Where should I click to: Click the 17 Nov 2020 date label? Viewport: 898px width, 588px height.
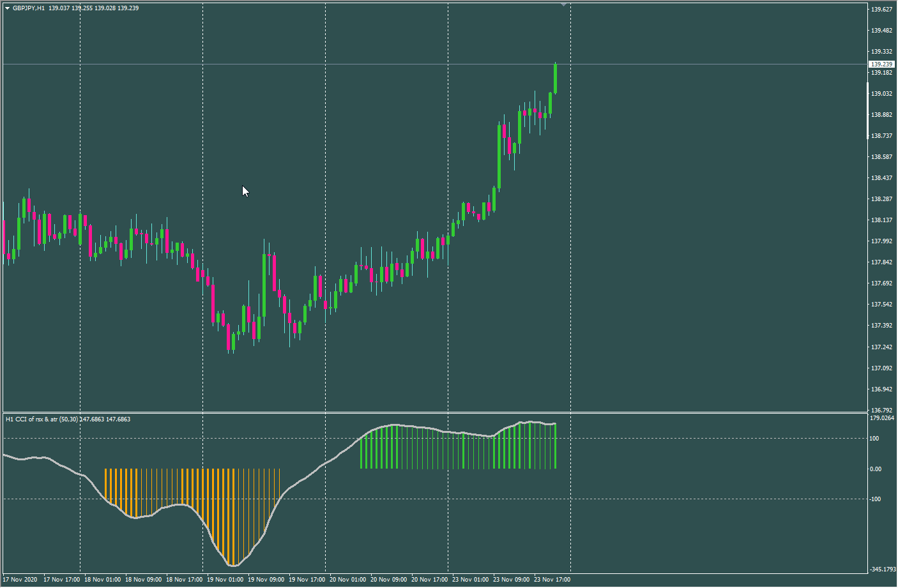tap(20, 580)
